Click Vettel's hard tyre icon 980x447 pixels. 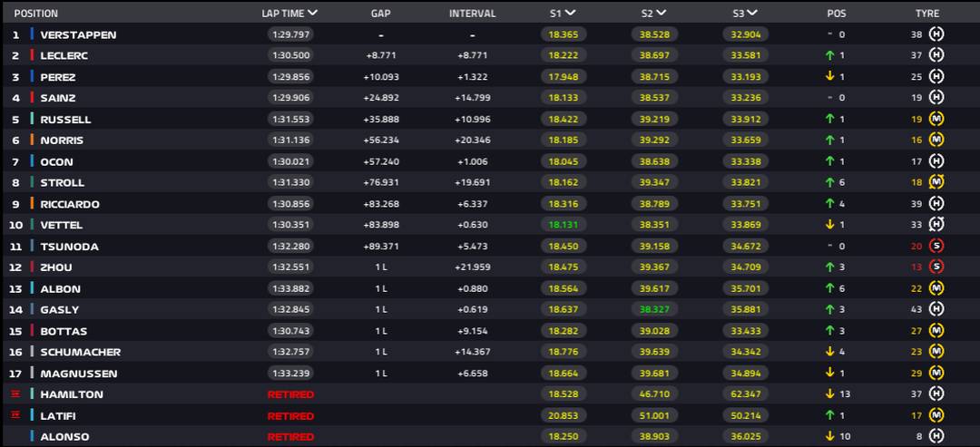[x=936, y=225]
